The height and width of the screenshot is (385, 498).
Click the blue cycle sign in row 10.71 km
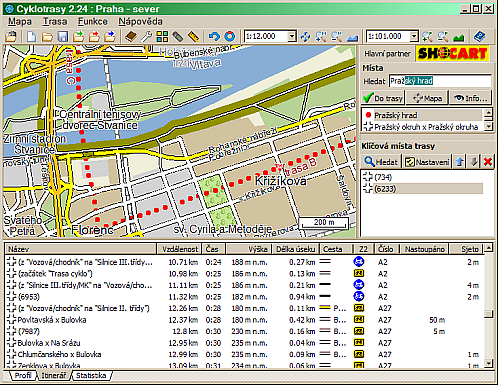pos(359,262)
